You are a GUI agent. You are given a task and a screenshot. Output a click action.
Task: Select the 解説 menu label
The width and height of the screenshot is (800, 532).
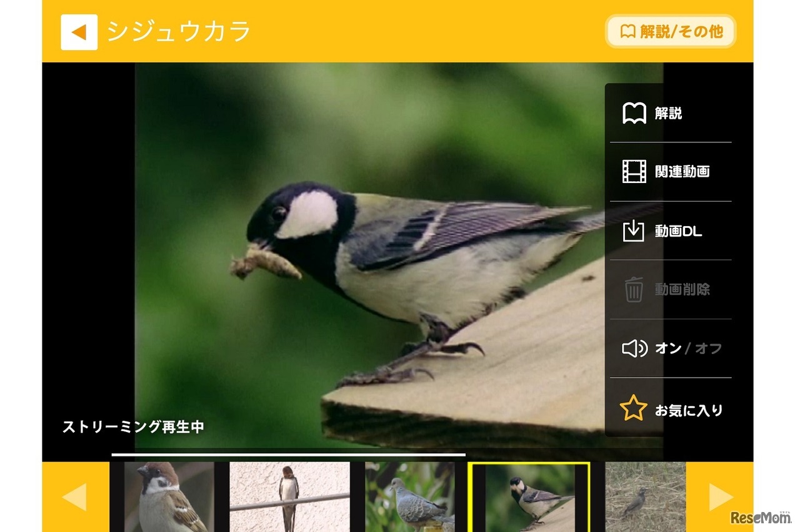[668, 113]
